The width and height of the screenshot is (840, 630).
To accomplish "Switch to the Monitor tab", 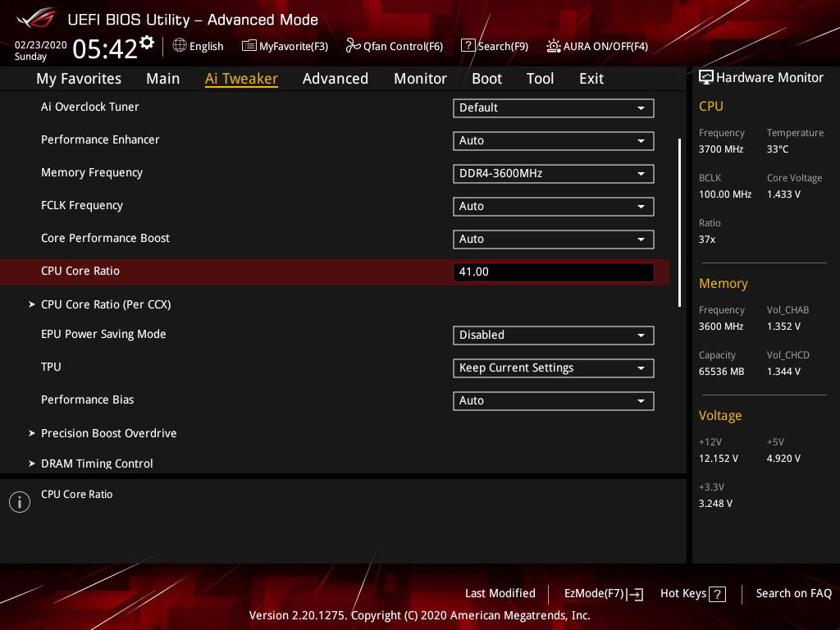I will (421, 79).
